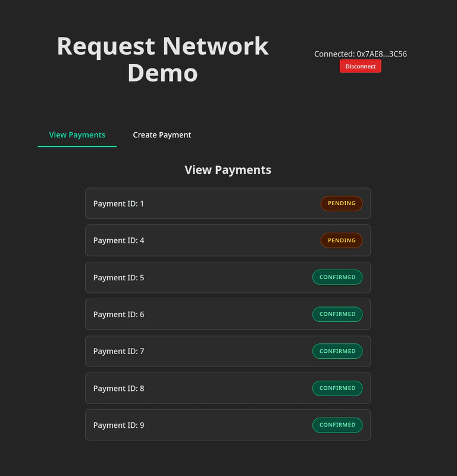Choose the Payment ID: 7 card
This screenshot has height=476, width=457.
coord(228,351)
